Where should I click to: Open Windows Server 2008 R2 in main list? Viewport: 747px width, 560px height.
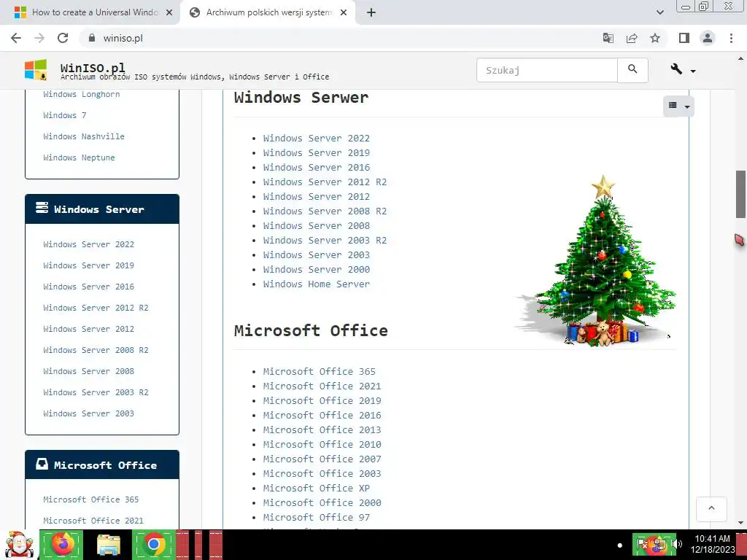(x=325, y=211)
